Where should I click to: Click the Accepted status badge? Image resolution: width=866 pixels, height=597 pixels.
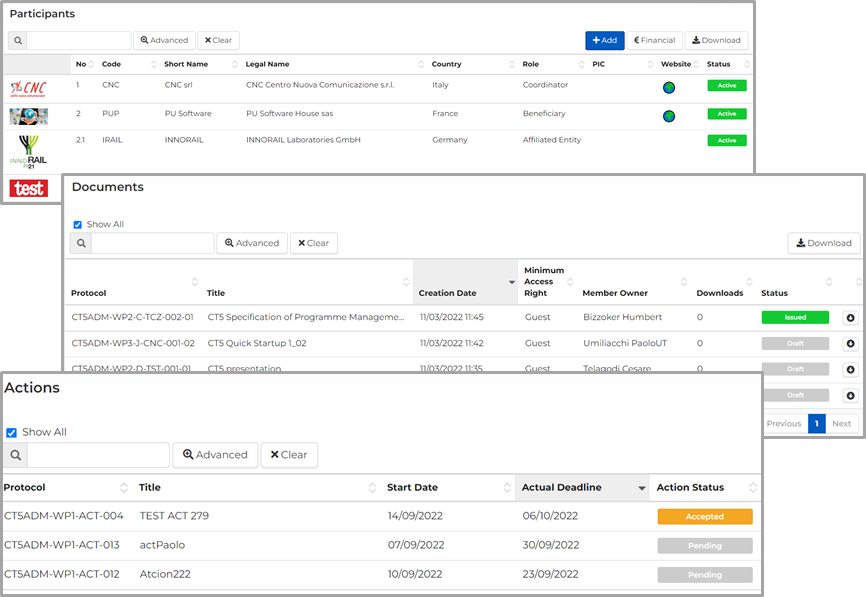point(704,517)
